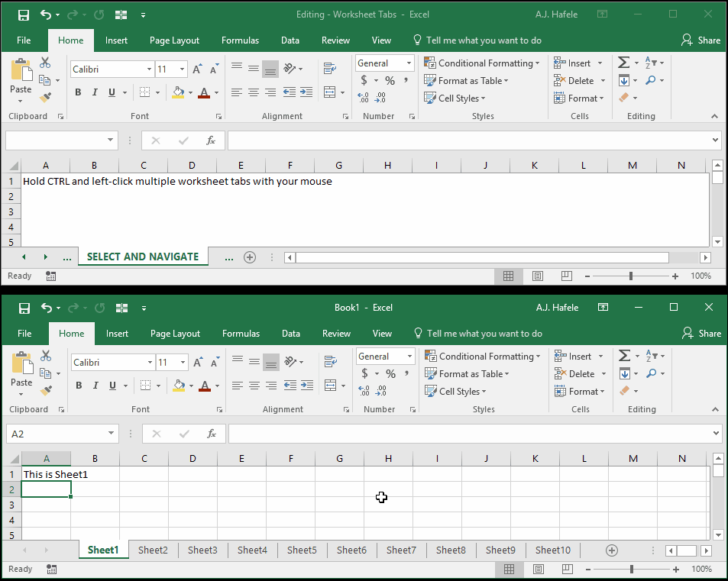
Task: Switch to Page Break Preview in Book1
Action: (x=568, y=569)
